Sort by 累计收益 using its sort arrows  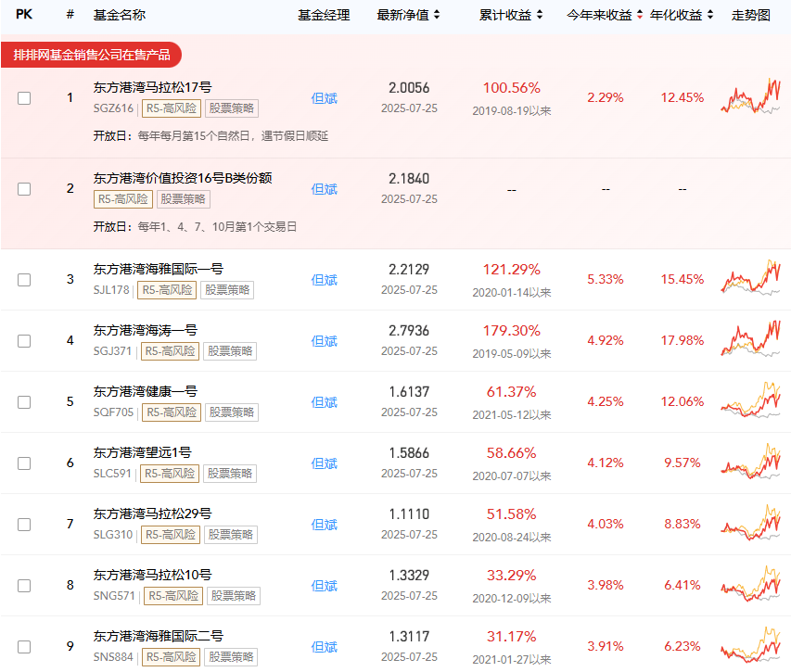[540, 15]
